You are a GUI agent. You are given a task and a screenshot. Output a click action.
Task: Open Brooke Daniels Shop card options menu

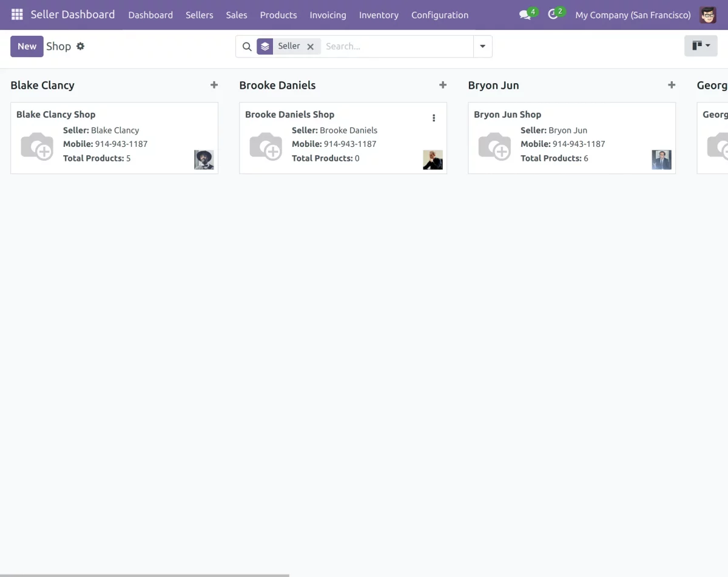coord(434,118)
